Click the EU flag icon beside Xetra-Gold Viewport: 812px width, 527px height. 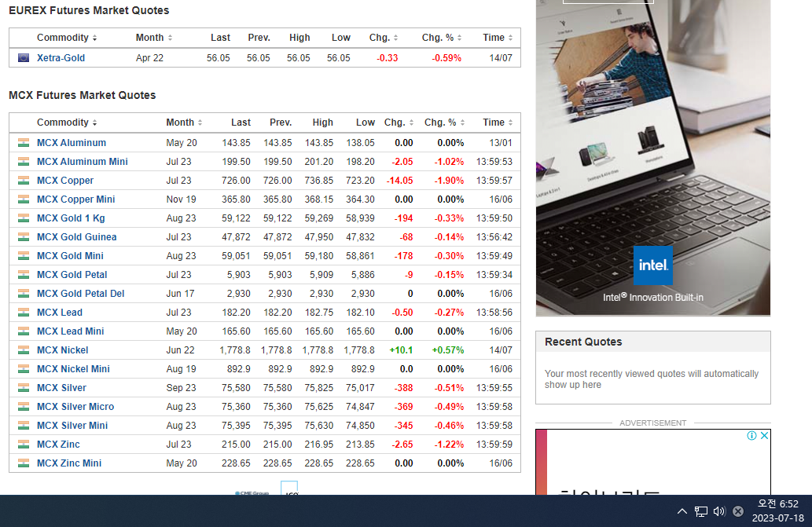24,58
